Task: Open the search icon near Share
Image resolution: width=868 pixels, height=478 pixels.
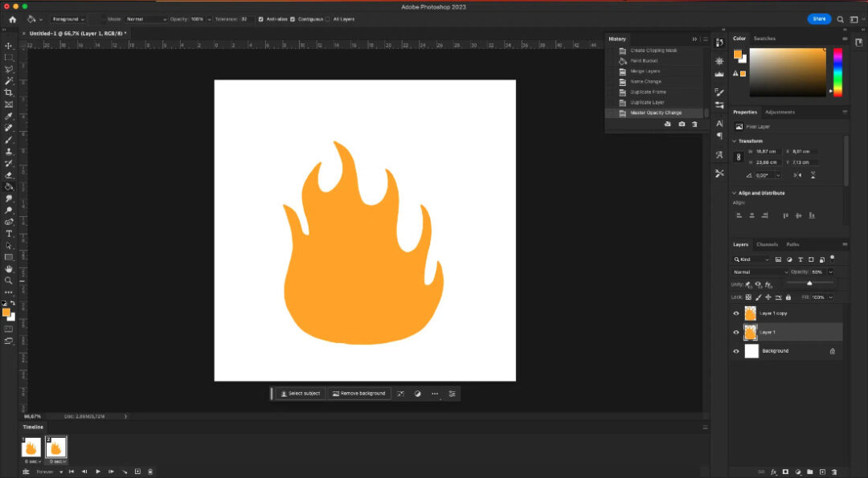Action: pos(840,19)
